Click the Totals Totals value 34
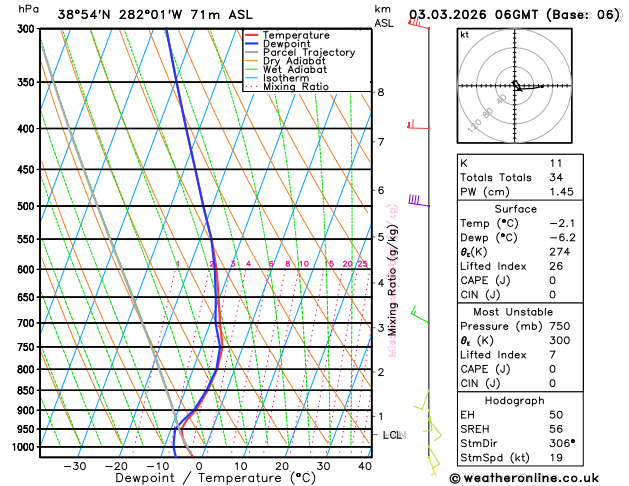The width and height of the screenshot is (629, 486). point(556,177)
